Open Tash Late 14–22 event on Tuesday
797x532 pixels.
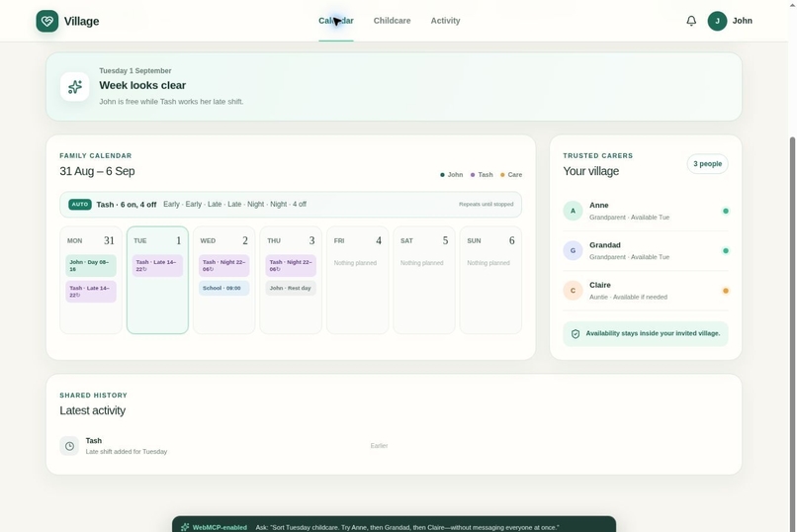(157, 266)
